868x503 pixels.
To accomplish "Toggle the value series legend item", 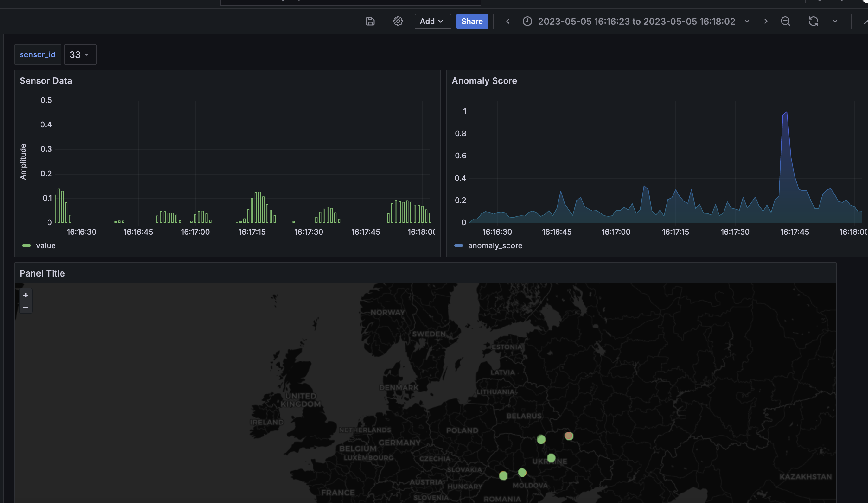I will [46, 246].
